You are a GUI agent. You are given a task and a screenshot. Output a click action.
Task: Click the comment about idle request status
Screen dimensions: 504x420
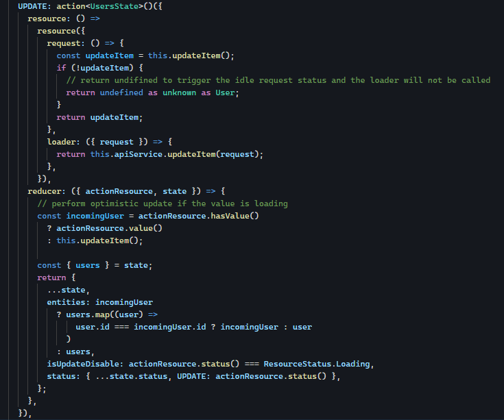278,80
